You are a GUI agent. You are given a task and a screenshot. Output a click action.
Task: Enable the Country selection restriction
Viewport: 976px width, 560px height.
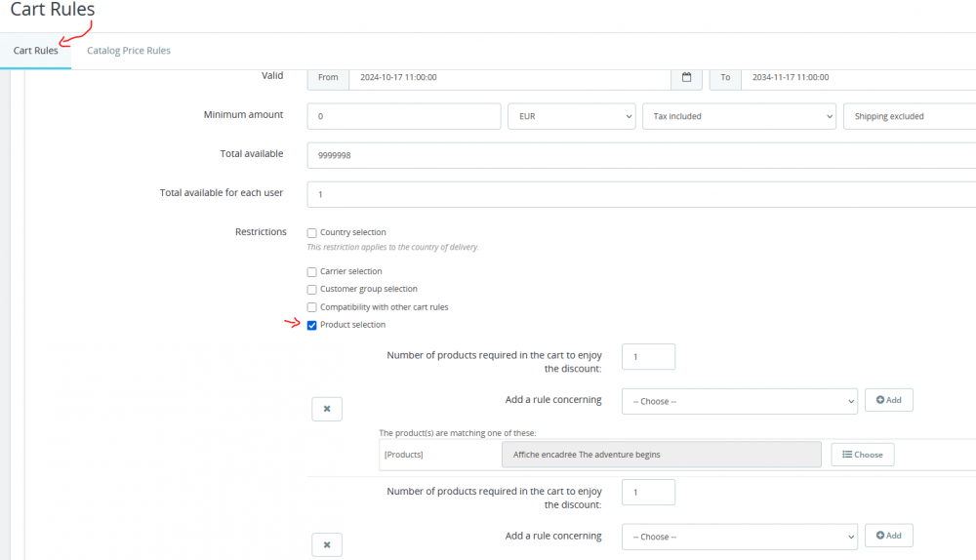tap(312, 233)
